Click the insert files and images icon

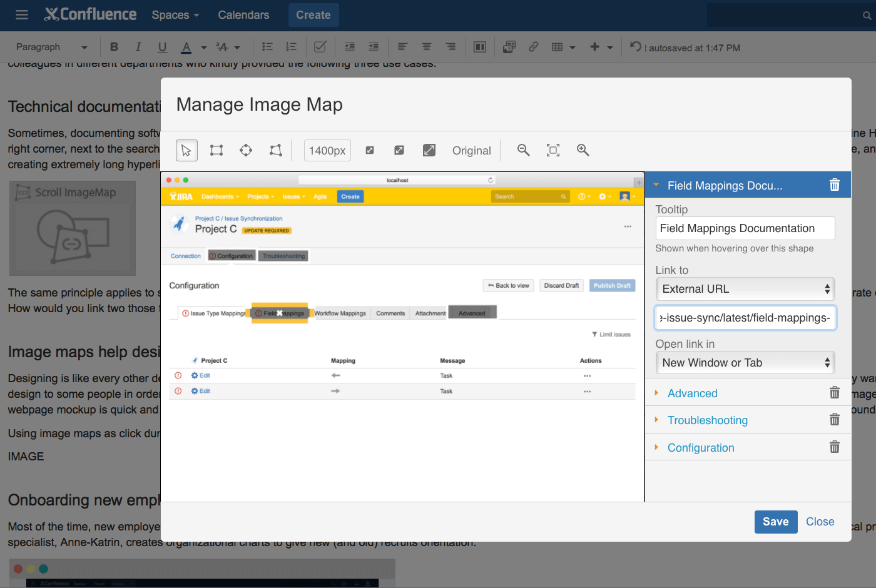click(x=509, y=47)
